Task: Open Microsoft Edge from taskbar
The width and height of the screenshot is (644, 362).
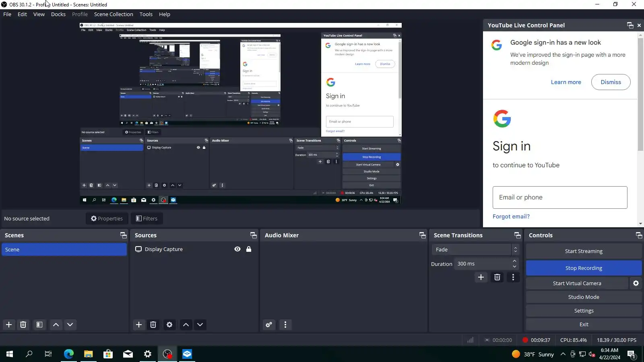Action: [69, 354]
